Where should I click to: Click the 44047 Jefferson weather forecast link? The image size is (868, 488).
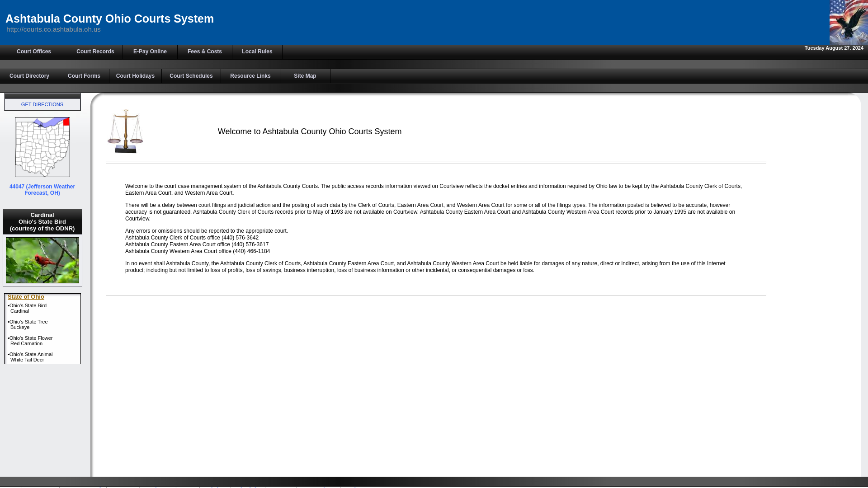coord(42,189)
